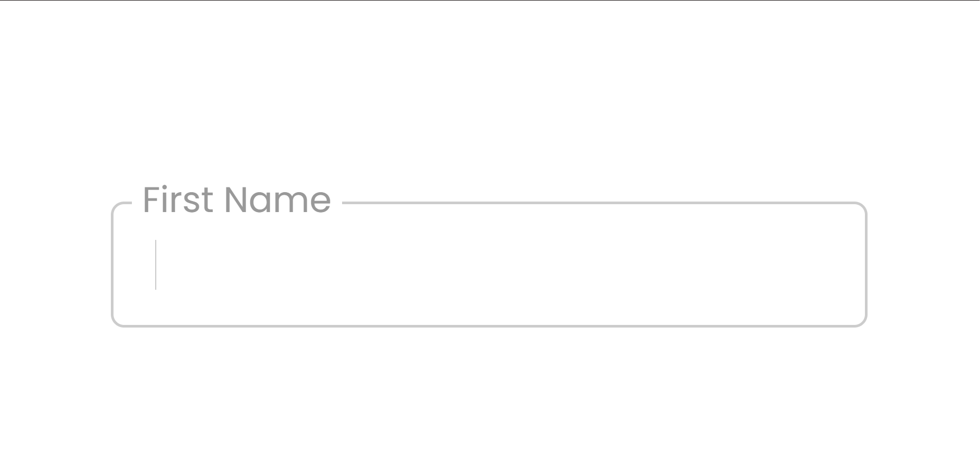This screenshot has width=980, height=474.
Task: Set focus on the First Name input
Action: click(x=489, y=265)
